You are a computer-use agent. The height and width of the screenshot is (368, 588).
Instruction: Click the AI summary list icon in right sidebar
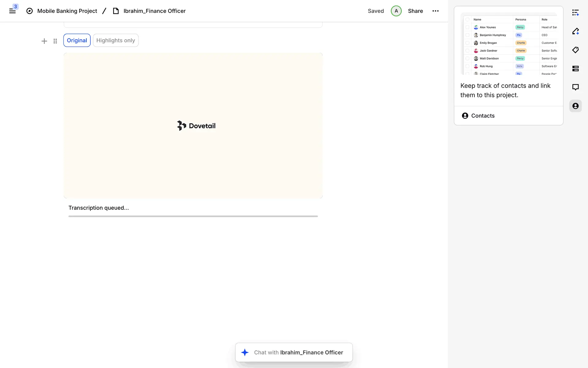click(x=575, y=13)
